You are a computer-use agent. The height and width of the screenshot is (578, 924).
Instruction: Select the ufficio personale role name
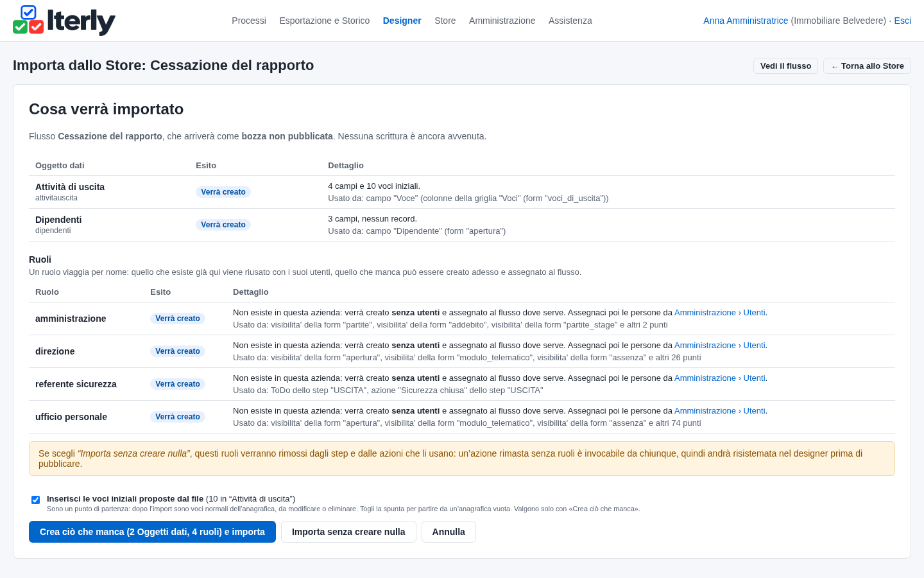click(x=71, y=417)
